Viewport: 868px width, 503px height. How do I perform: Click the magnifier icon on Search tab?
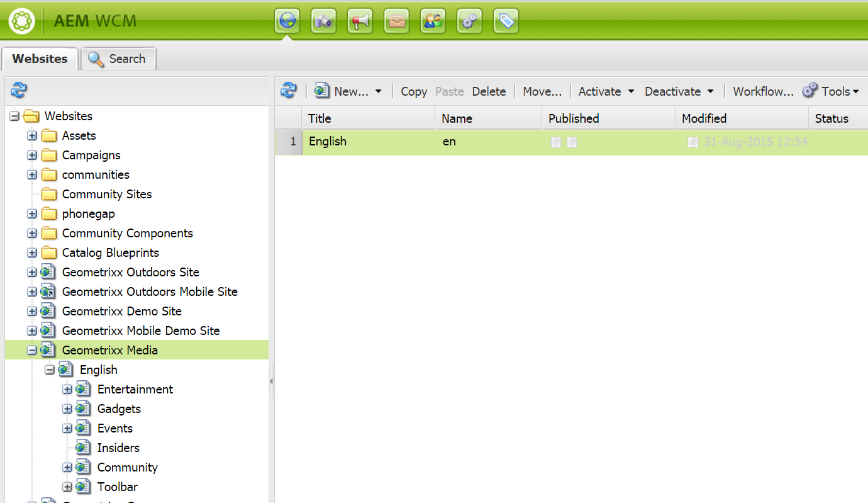[96, 59]
